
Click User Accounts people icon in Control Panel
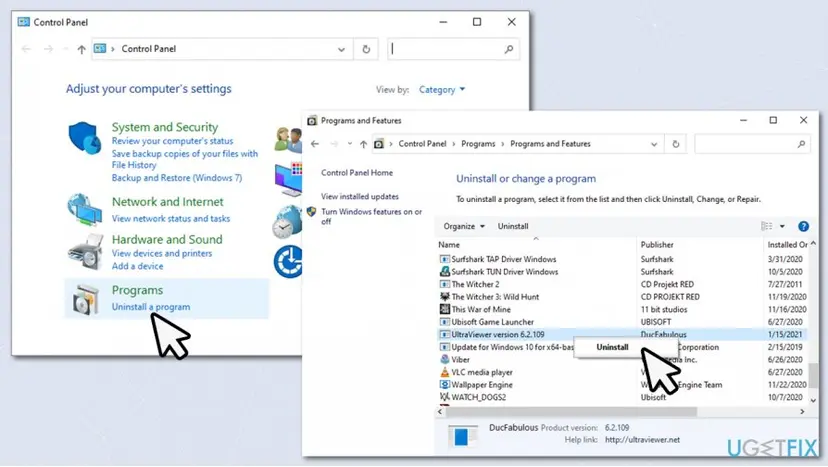tap(288, 140)
